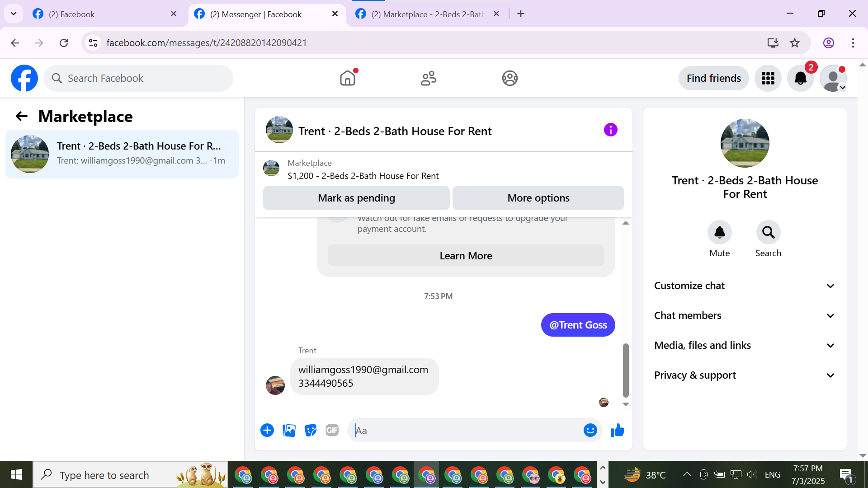Viewport: 868px width, 488px height.
Task: Click the purple conversation info icon
Action: pyautogui.click(x=610, y=130)
